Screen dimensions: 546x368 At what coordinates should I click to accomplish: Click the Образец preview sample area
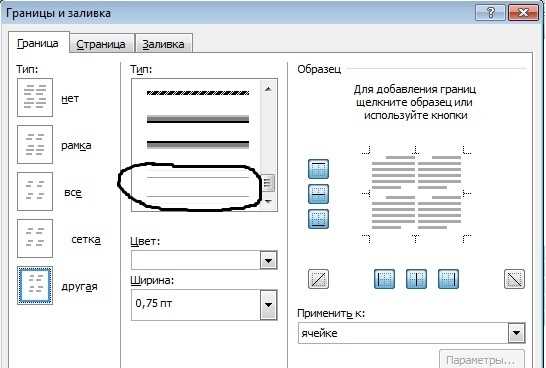(x=416, y=194)
